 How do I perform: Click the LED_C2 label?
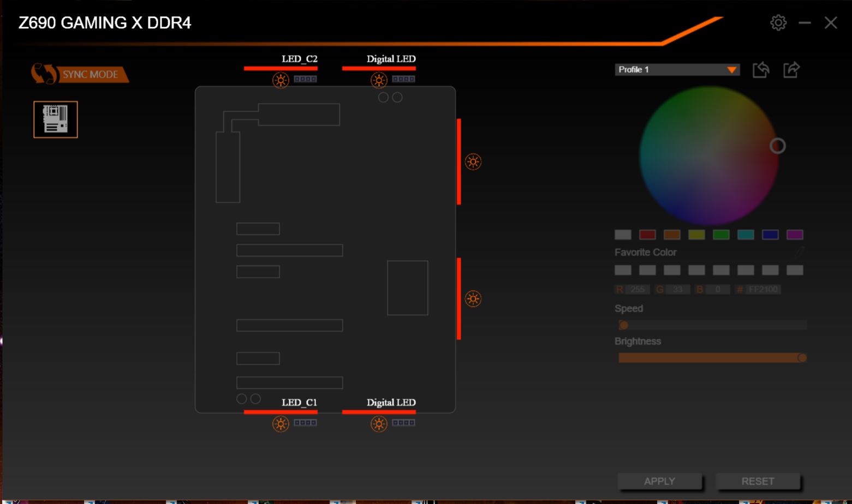300,59
